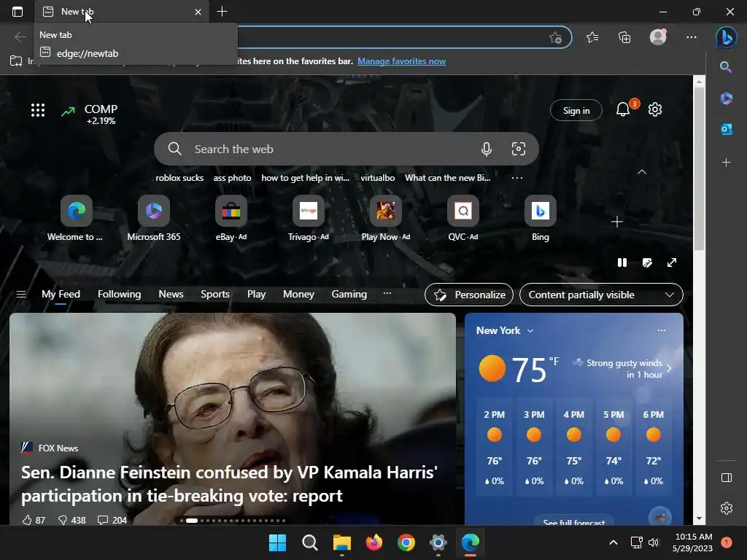Open the profile avatar menu
747x560 pixels.
tap(658, 37)
